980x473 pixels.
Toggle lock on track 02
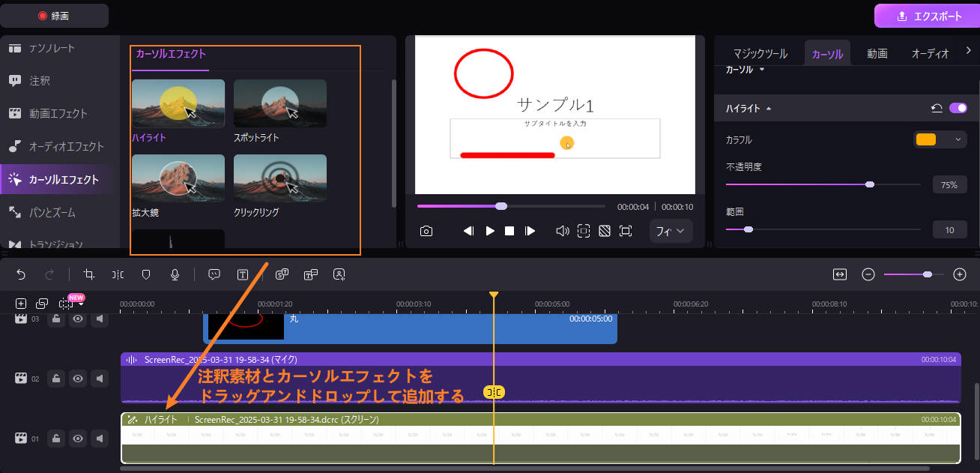pos(56,379)
